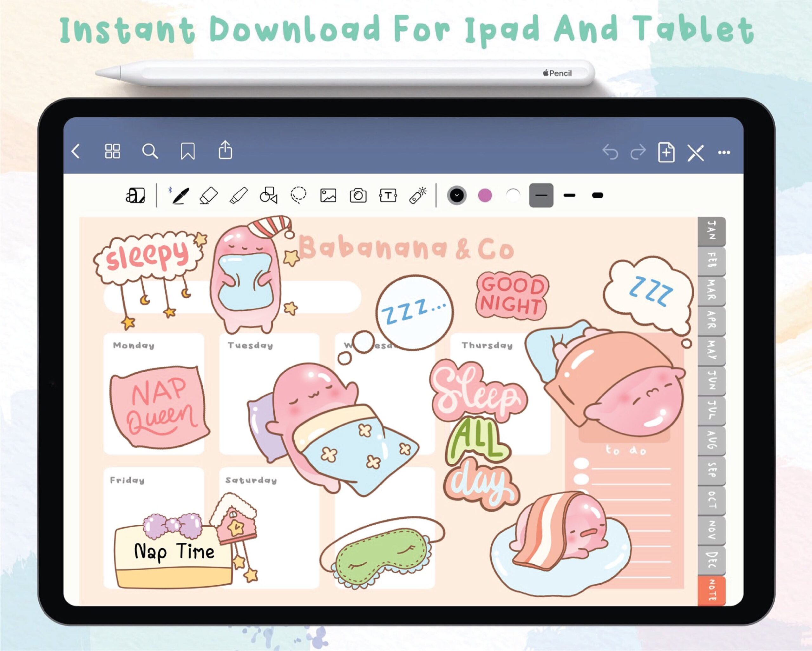Go back with the left chevron

click(x=76, y=151)
